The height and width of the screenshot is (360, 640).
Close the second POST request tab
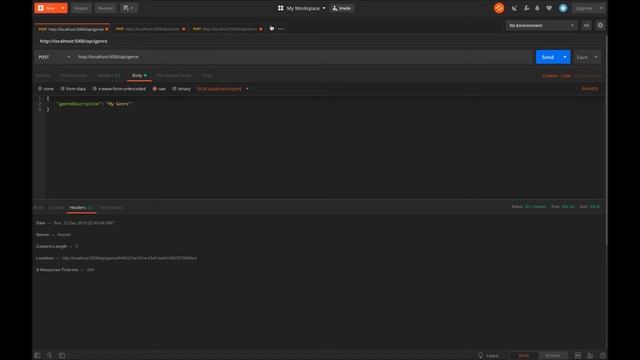[184, 29]
